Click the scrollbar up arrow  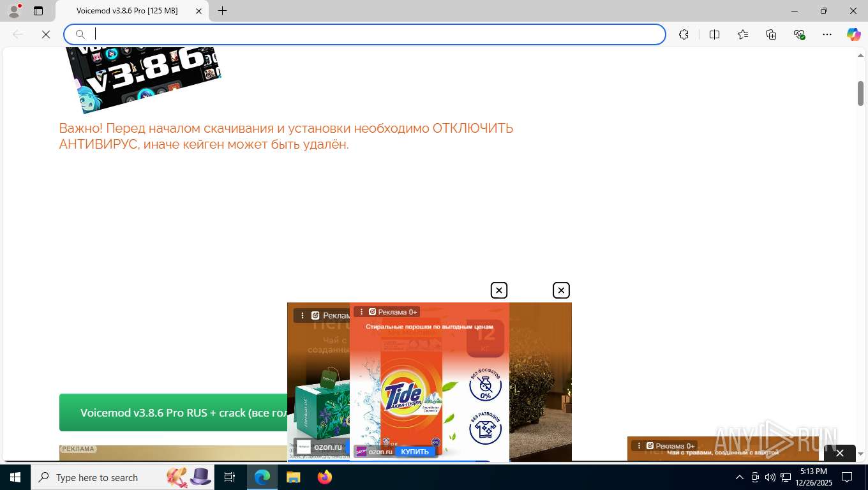click(860, 56)
